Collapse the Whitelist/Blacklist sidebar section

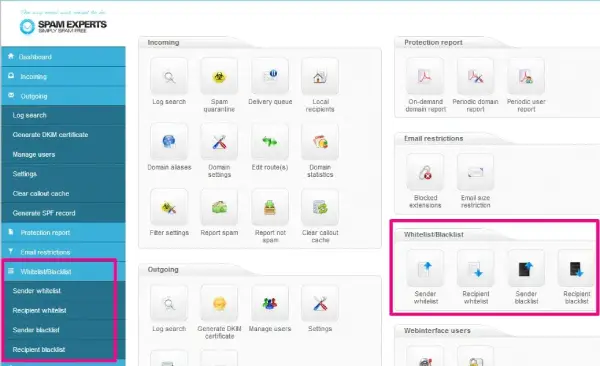point(64,271)
